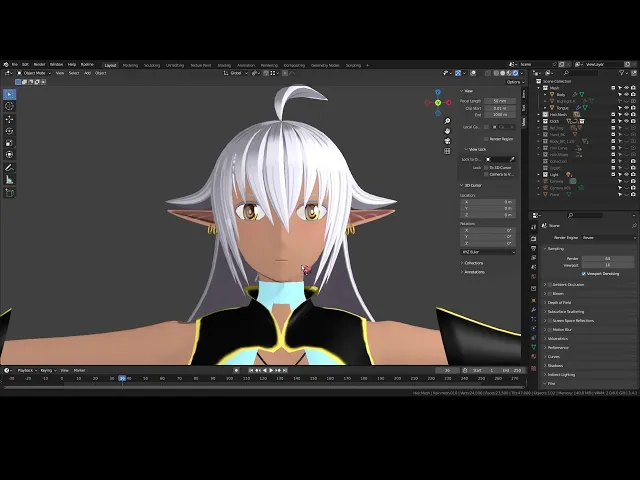Open the Render menu
The height and width of the screenshot is (480, 640).
tap(39, 64)
